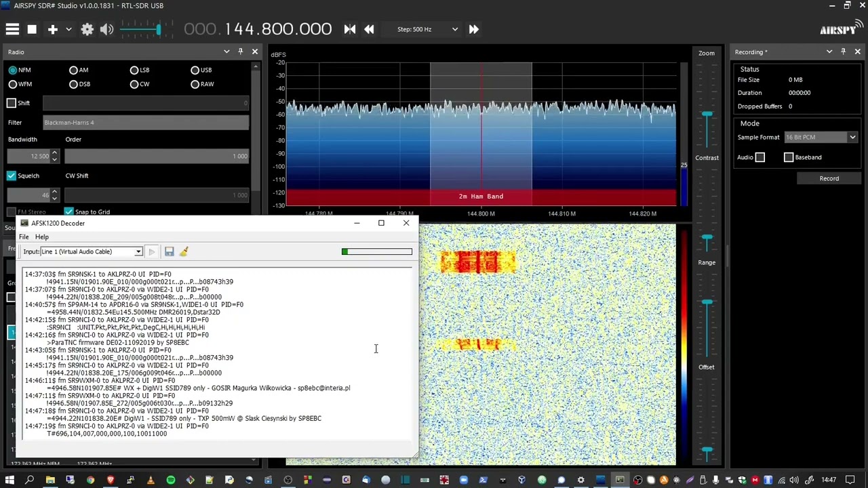Clear decoder output with the broom icon
The image size is (868, 488).
[x=184, y=251]
